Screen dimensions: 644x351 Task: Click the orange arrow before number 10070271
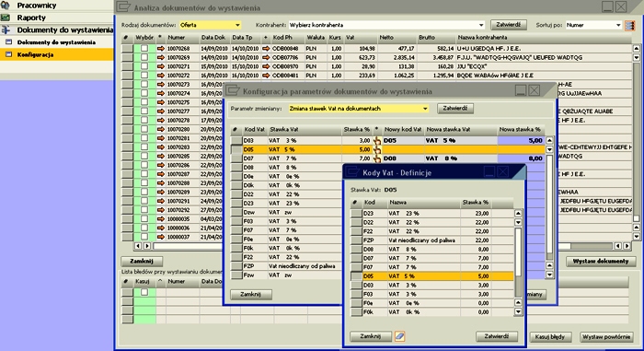click(161, 66)
